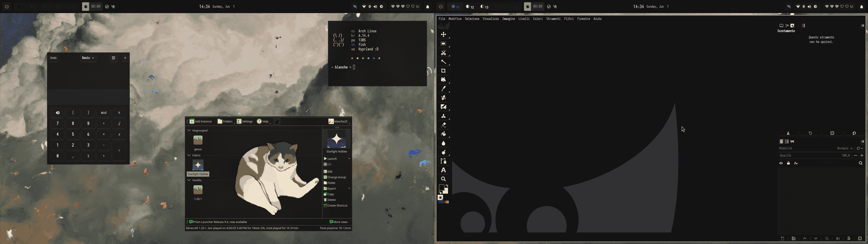Select the Paths tool

point(443,161)
